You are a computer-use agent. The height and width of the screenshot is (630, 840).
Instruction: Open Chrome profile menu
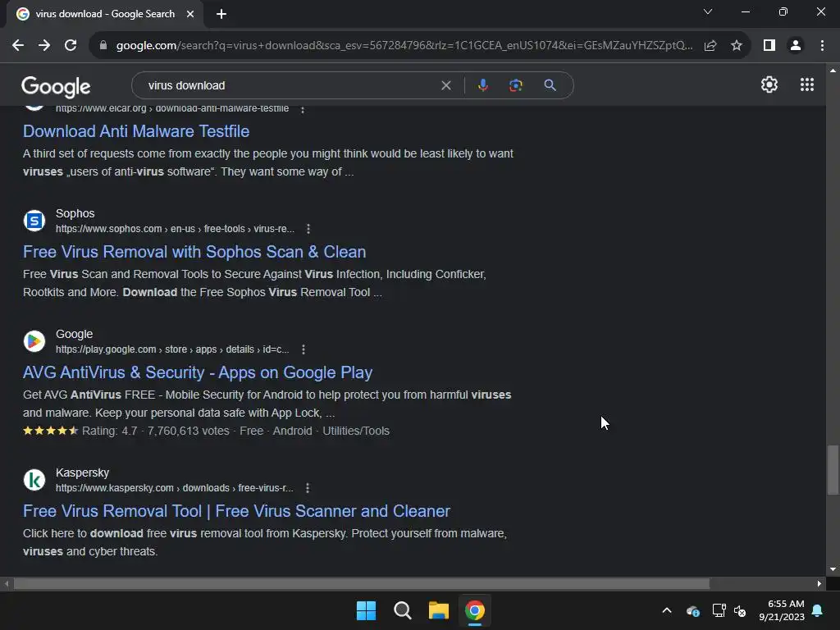coord(796,46)
